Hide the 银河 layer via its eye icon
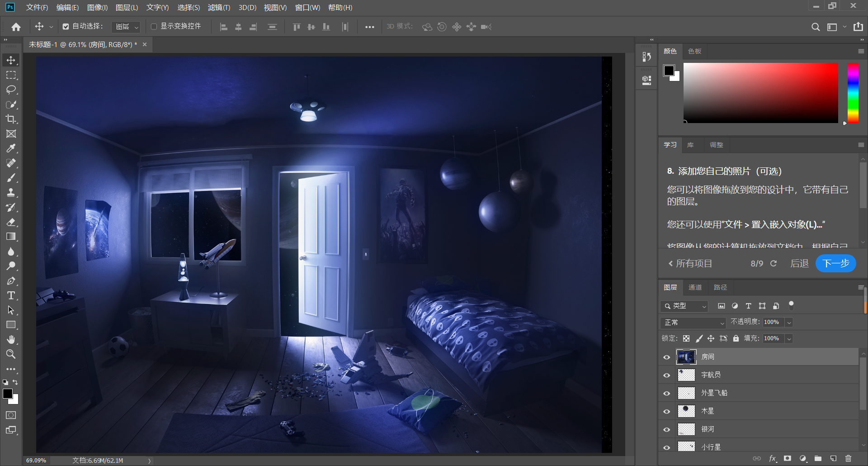This screenshot has width=868, height=466. 667,429
